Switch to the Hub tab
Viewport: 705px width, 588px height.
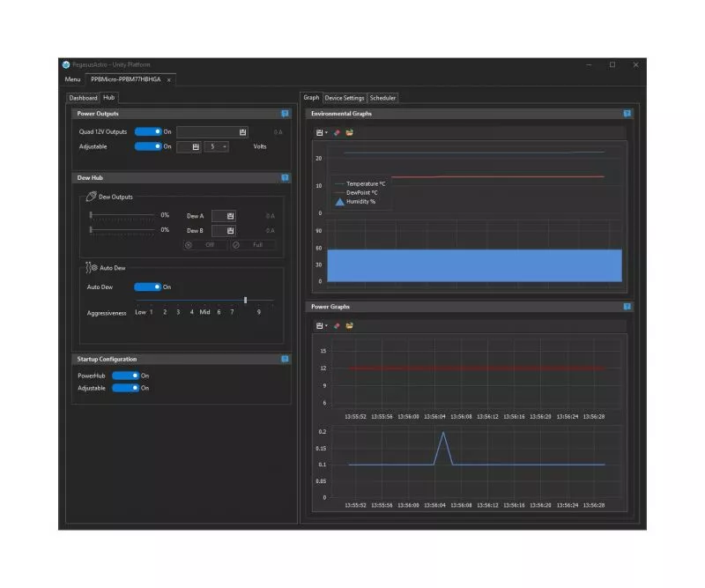(108, 98)
